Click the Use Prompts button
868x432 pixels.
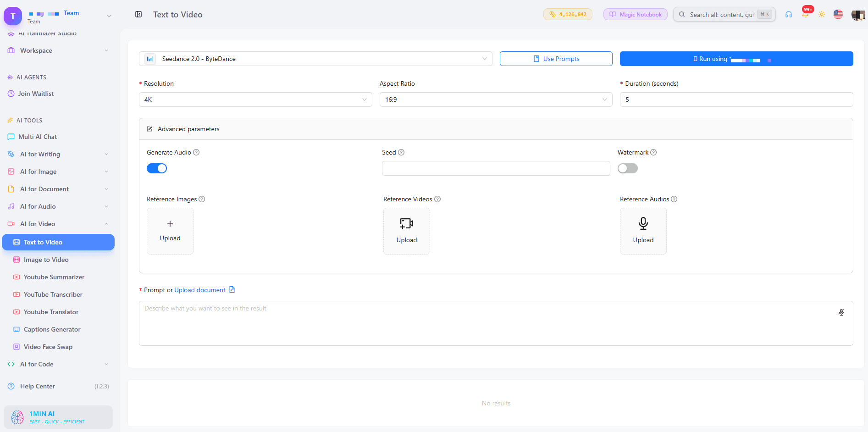[x=556, y=59]
